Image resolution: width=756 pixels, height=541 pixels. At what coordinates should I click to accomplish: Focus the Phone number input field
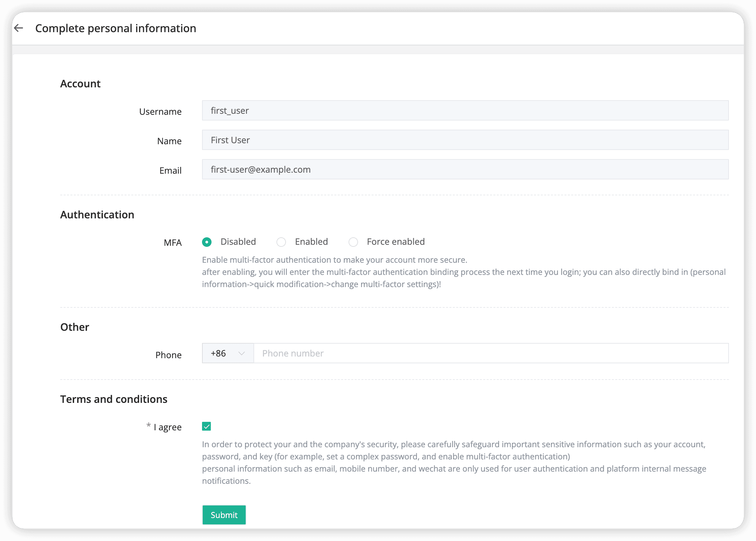coord(491,353)
